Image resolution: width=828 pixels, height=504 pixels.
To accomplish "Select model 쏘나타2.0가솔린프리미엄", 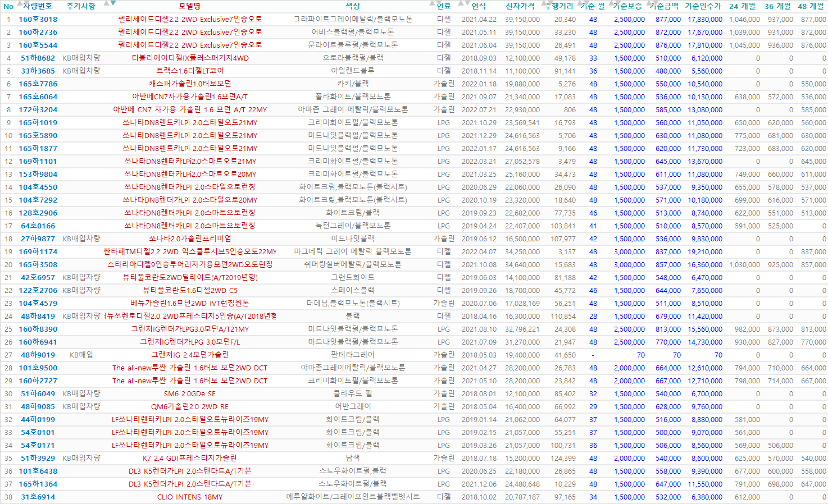I will coord(190,239).
